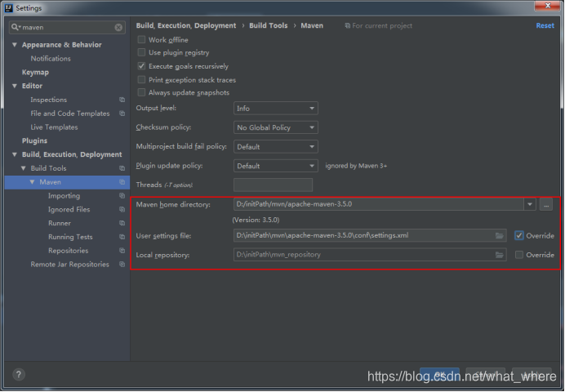Enable Print exception stack traces
This screenshot has width=565, height=392.
[x=141, y=80]
